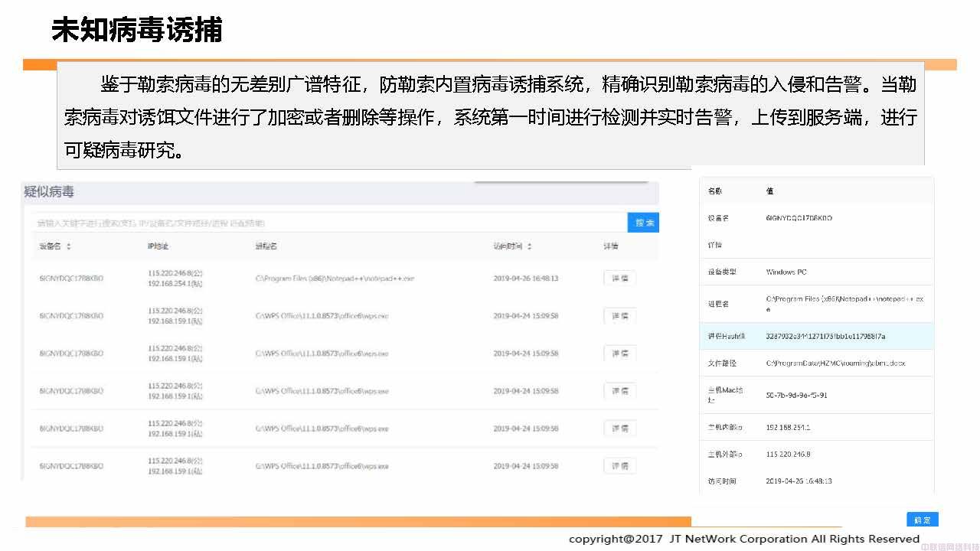Sort table by 设备名 column arrows
The height and width of the screenshot is (551, 980).
pyautogui.click(x=69, y=246)
